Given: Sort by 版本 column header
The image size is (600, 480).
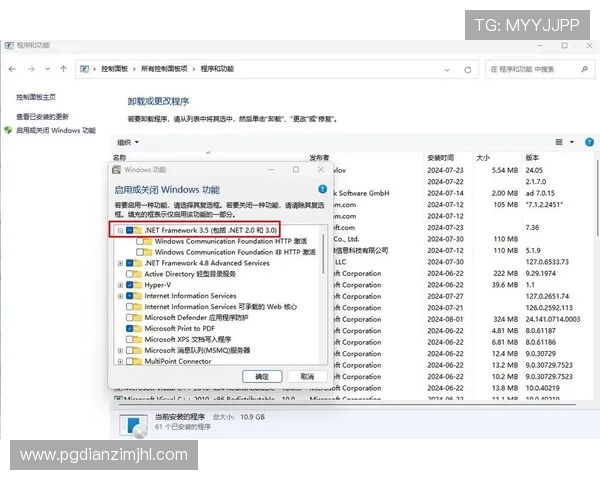Looking at the screenshot, I should [x=532, y=158].
